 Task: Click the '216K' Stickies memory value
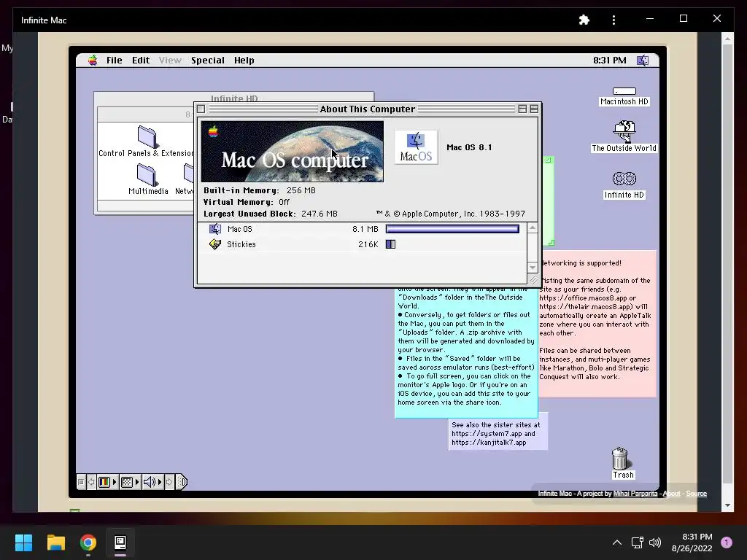tap(368, 244)
